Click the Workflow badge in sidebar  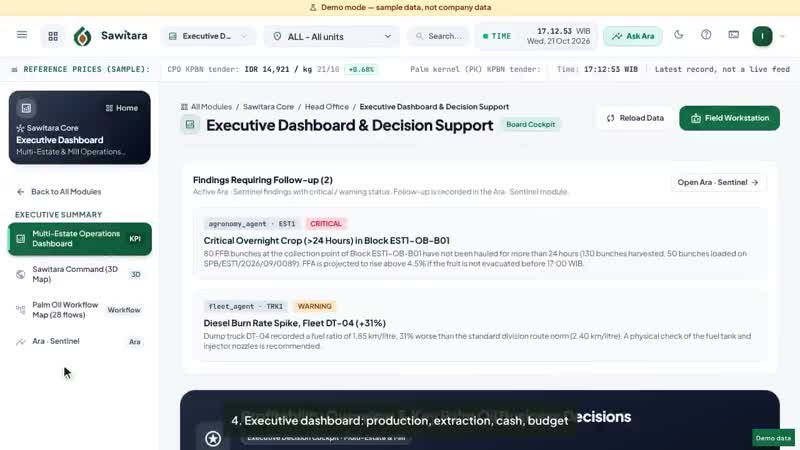pos(123,310)
